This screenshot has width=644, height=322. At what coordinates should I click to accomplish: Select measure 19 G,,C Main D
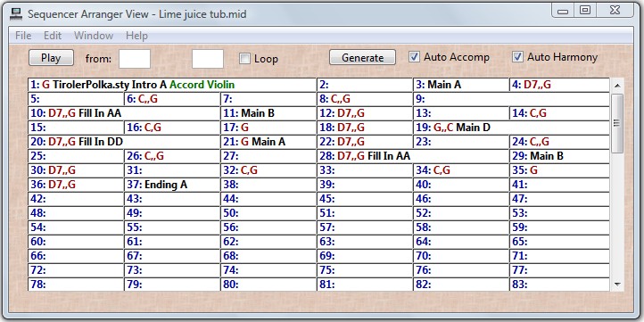click(511, 128)
